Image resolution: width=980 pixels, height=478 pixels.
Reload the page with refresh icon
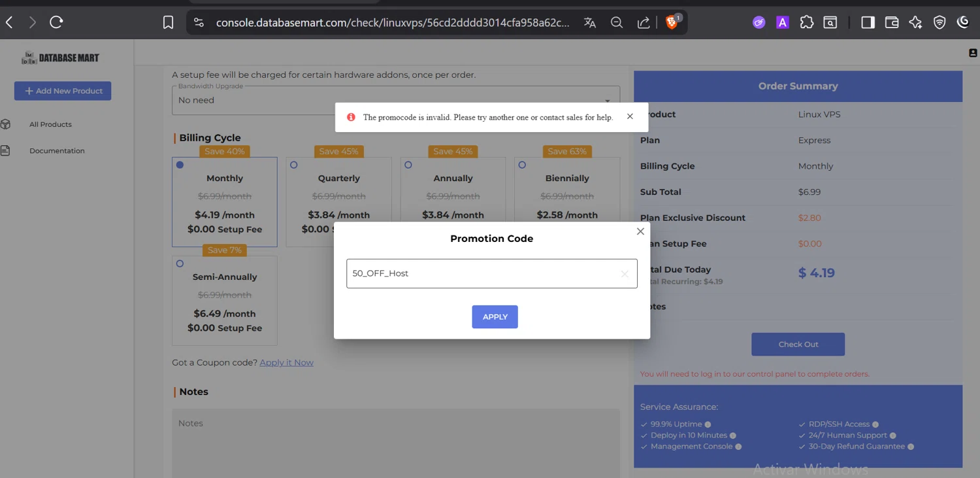click(x=56, y=22)
